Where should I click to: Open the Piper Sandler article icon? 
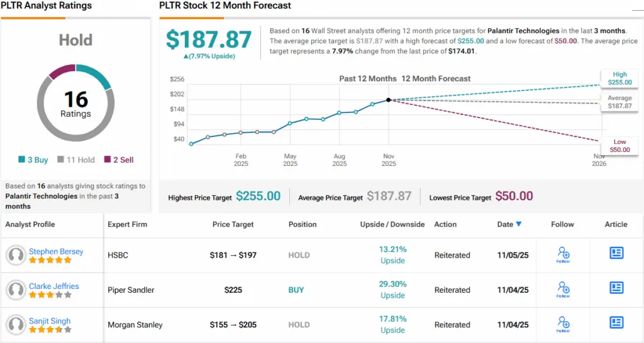pos(616,288)
